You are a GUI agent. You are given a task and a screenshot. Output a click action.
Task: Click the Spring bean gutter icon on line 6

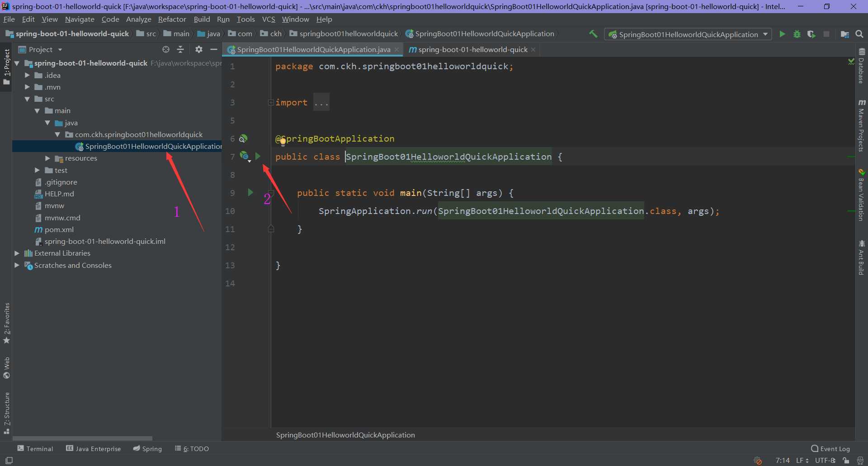coord(243,138)
